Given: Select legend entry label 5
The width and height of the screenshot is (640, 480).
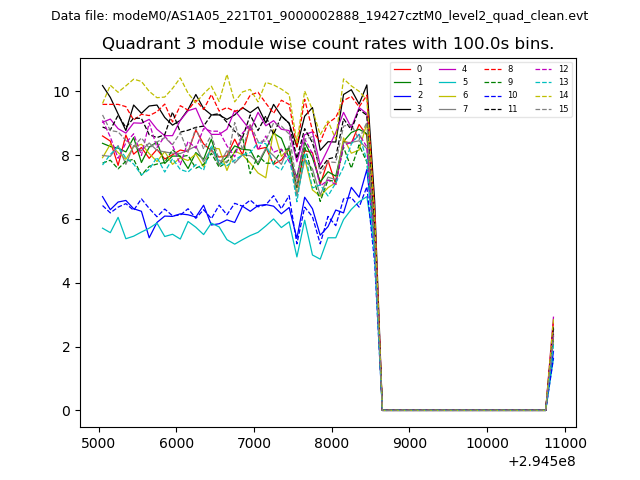Looking at the screenshot, I should pyautogui.click(x=464, y=82).
